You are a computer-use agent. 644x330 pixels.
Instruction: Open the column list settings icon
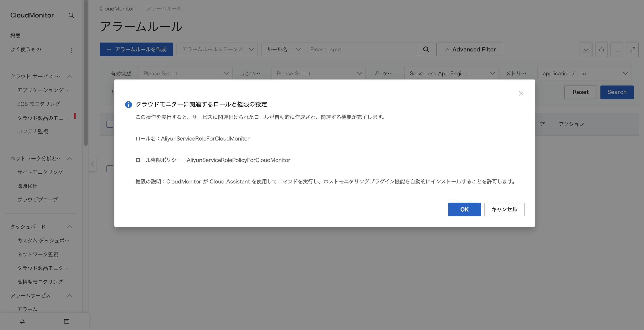[617, 50]
